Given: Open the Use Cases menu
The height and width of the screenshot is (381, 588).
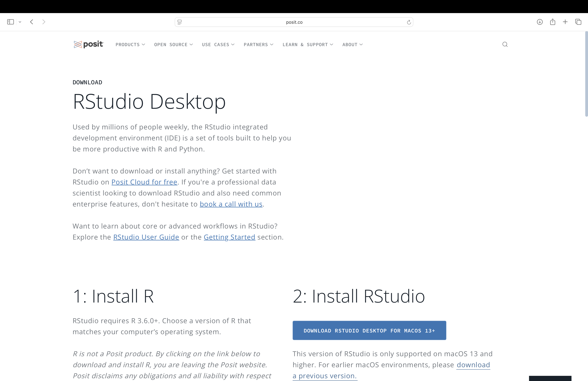Looking at the screenshot, I should (x=218, y=45).
